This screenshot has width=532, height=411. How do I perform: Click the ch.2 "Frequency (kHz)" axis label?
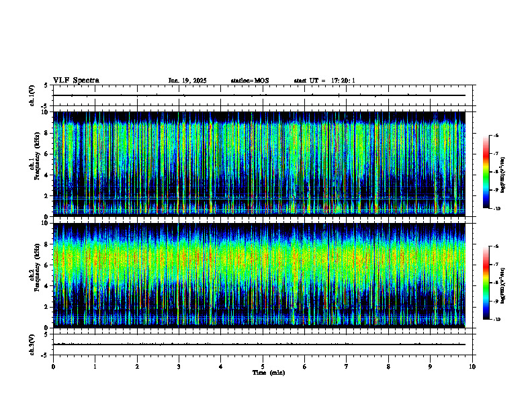pyautogui.click(x=37, y=267)
